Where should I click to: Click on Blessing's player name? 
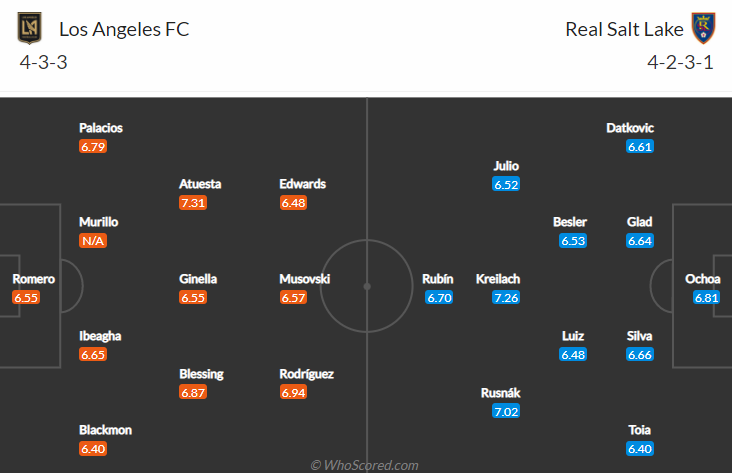point(201,374)
